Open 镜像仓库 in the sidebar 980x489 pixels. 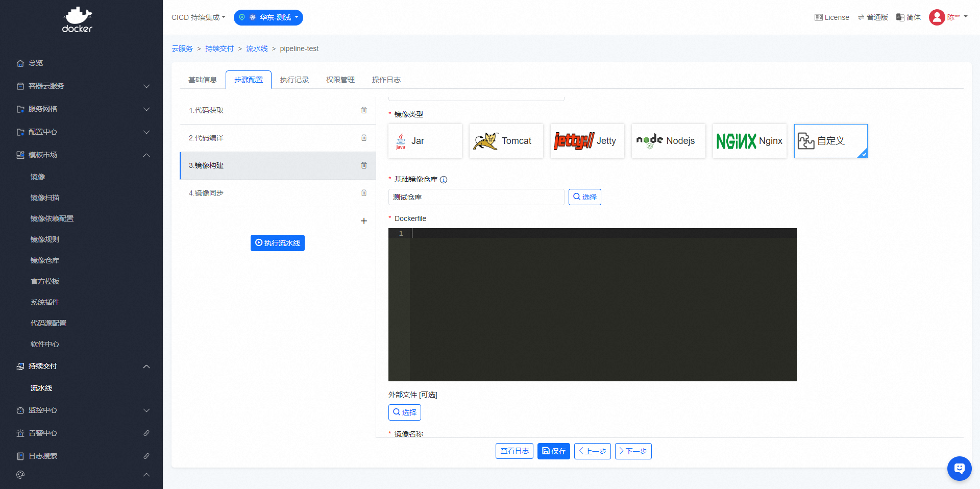click(45, 260)
